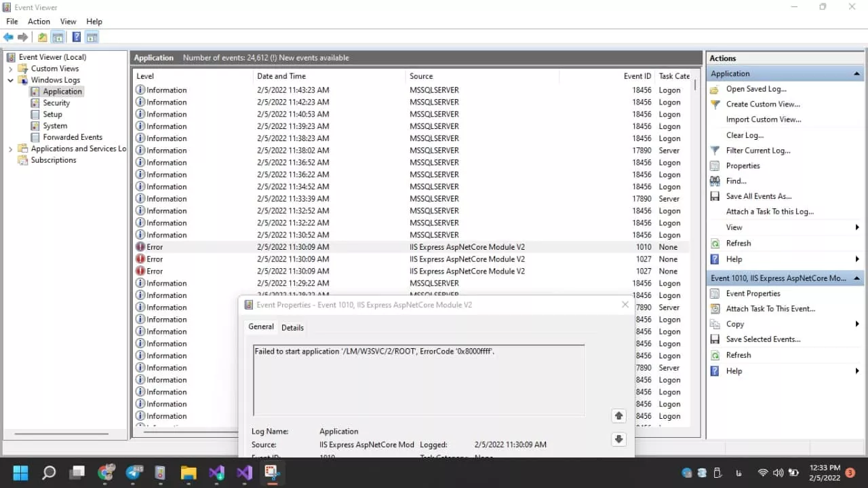Open the File menu
The image size is (868, 488).
coord(12,22)
